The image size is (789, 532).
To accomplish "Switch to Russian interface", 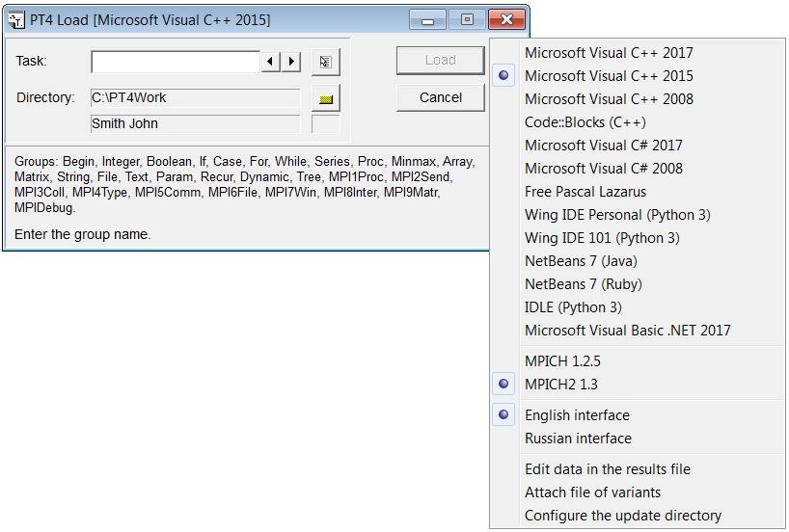I will (x=637, y=439).
